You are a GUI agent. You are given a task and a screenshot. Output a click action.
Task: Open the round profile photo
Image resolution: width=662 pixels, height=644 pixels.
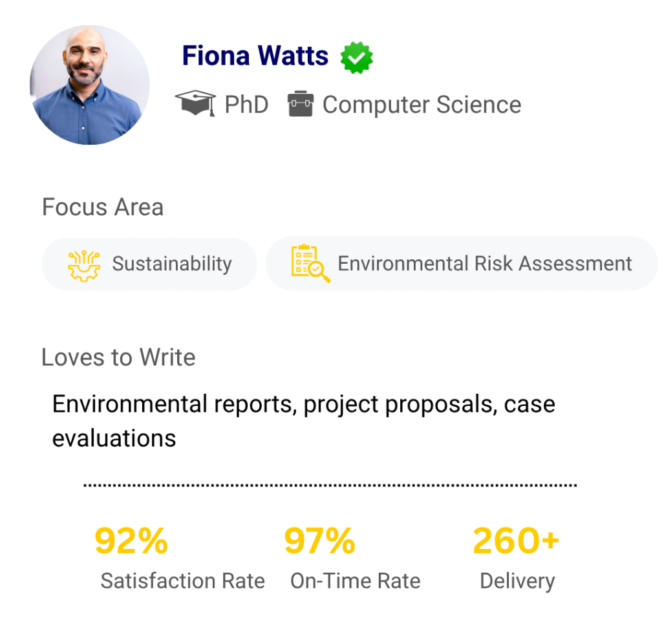coord(90,85)
